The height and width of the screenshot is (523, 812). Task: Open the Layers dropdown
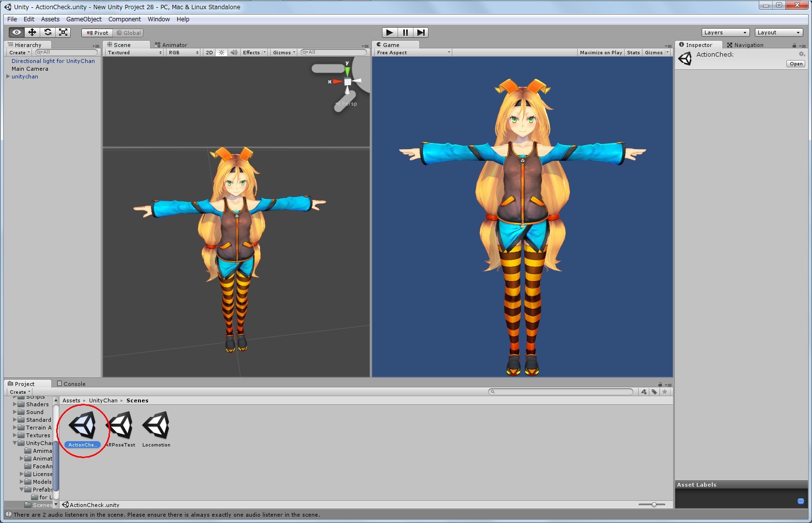[725, 32]
